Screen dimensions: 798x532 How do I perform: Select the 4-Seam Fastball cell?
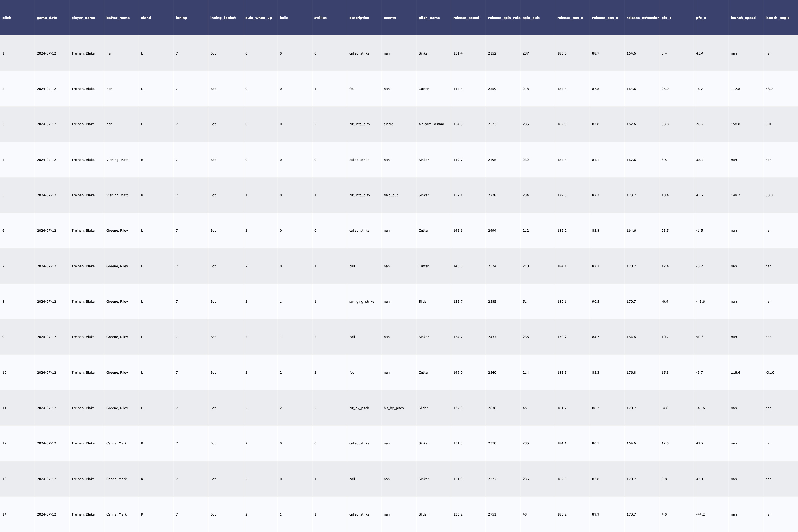431,124
